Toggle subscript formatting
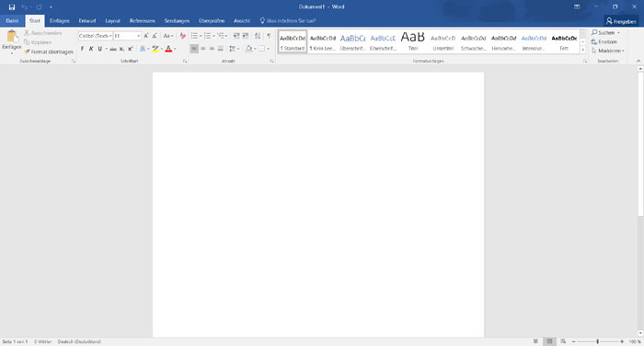Viewport: 644px width, 346px height. pos(121,49)
